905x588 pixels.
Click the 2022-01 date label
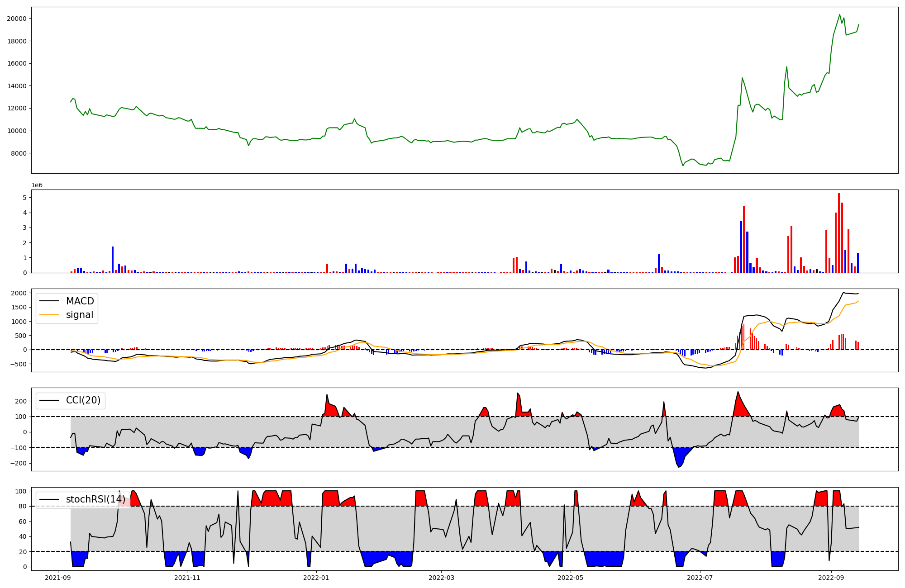316,578
